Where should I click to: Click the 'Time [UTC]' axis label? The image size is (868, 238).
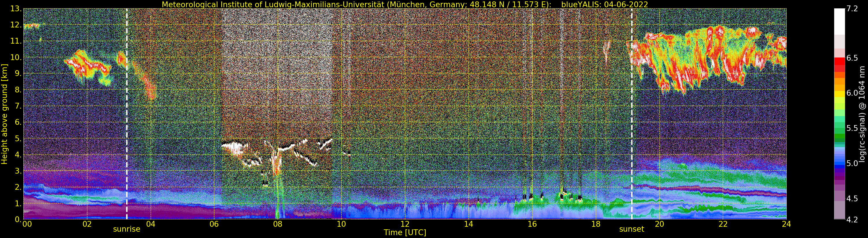[x=405, y=232]
